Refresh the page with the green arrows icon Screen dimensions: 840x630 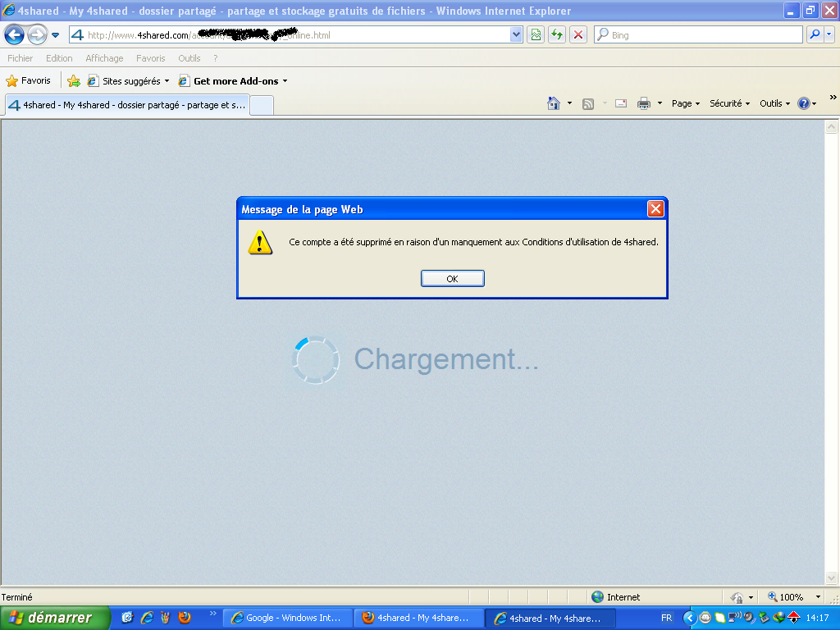pyautogui.click(x=557, y=35)
